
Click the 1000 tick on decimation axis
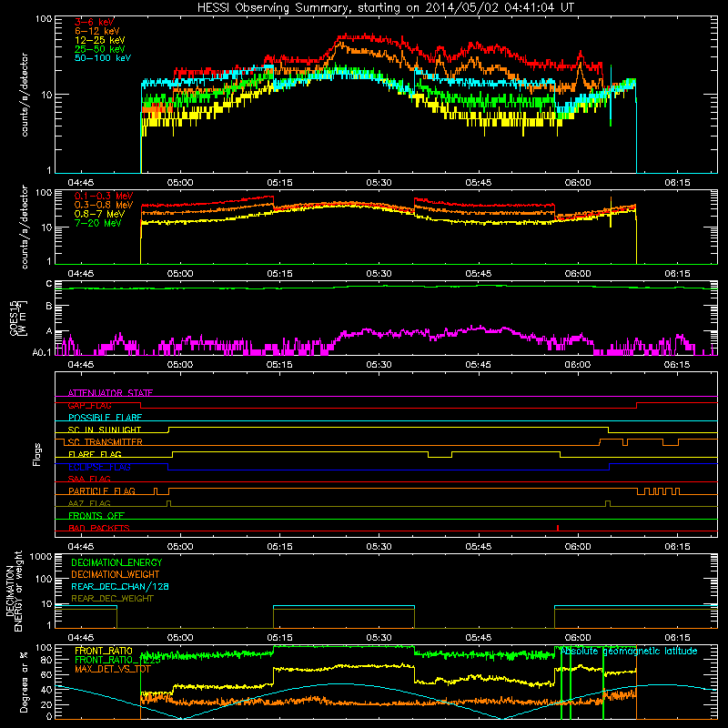coord(41,556)
